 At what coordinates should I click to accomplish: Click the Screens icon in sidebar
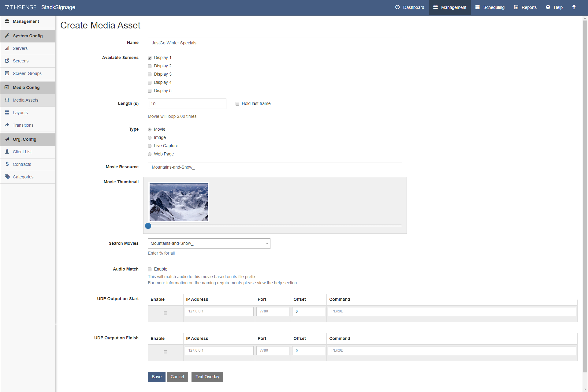7,61
